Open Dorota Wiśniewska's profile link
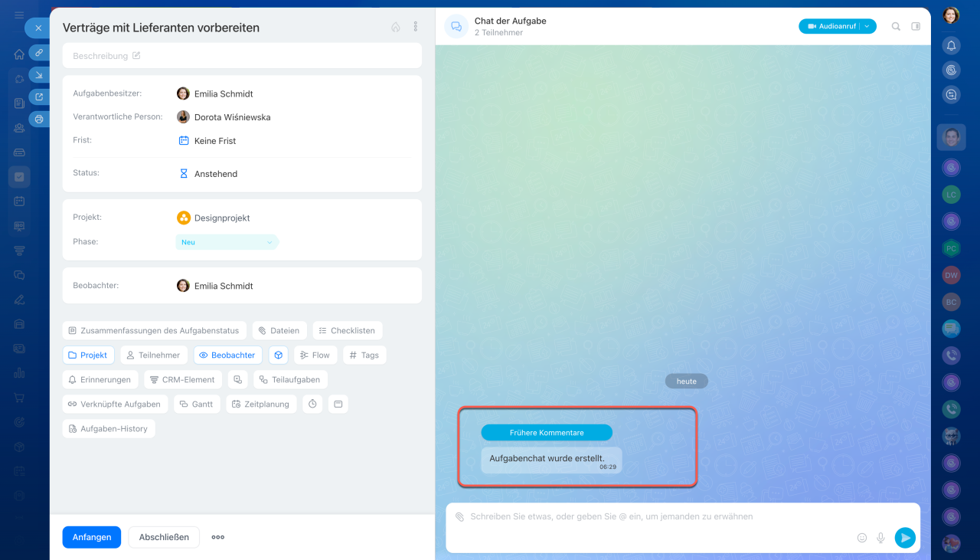 tap(232, 117)
